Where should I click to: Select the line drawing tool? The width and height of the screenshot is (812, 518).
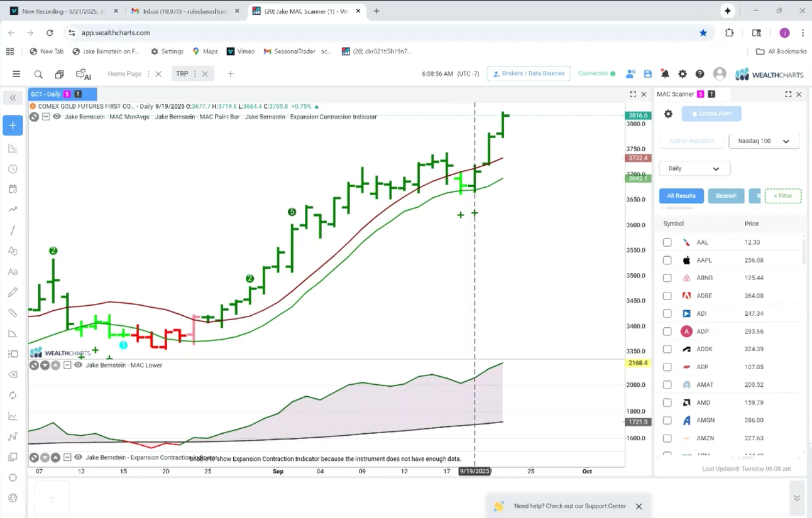(13, 230)
